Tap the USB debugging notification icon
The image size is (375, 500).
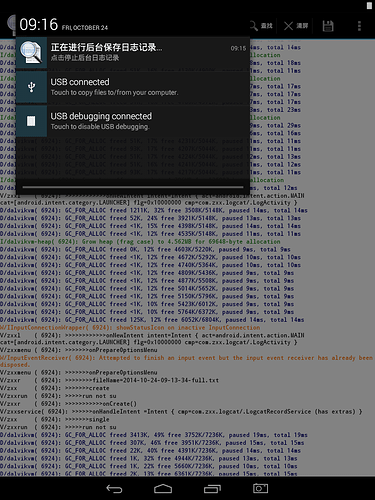click(x=31, y=121)
